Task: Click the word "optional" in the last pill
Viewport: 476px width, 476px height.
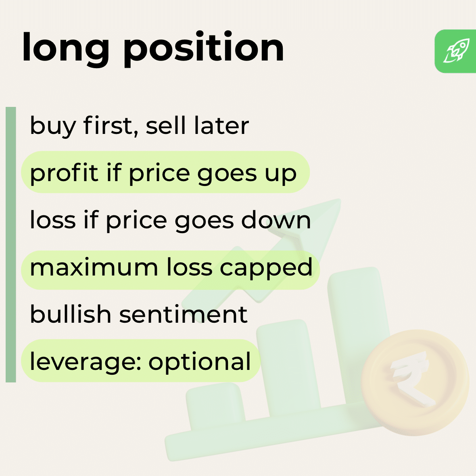Action: (200, 361)
